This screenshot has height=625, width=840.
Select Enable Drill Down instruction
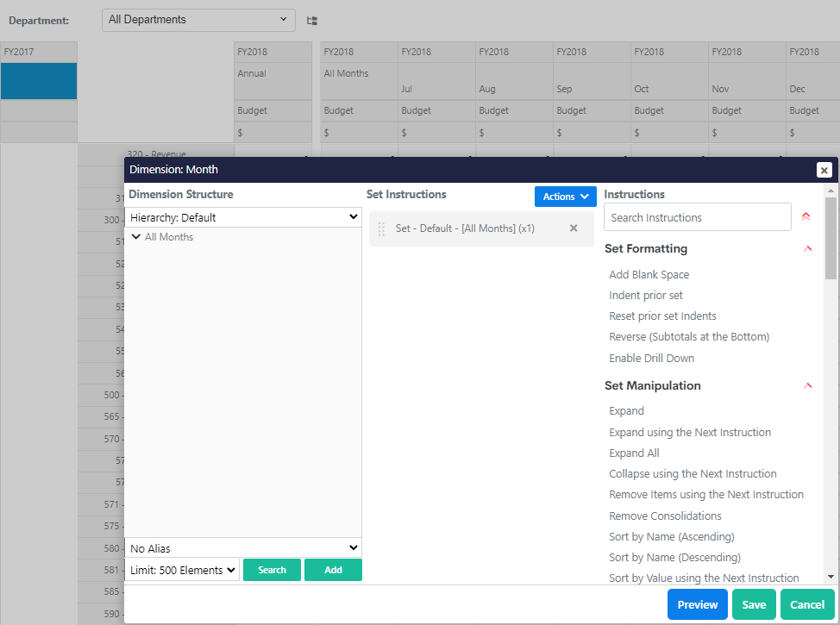click(x=651, y=358)
